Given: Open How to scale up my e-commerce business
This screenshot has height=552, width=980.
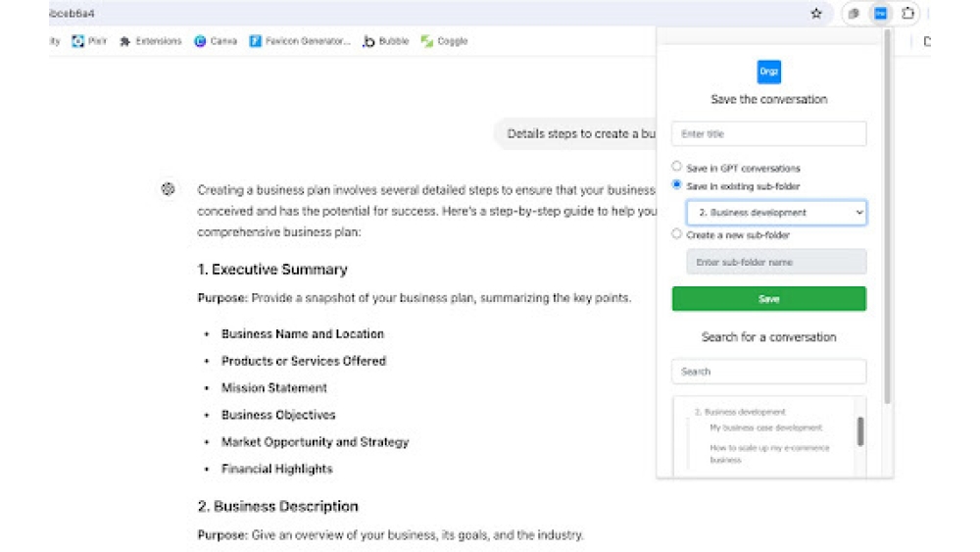Looking at the screenshot, I should tap(769, 454).
